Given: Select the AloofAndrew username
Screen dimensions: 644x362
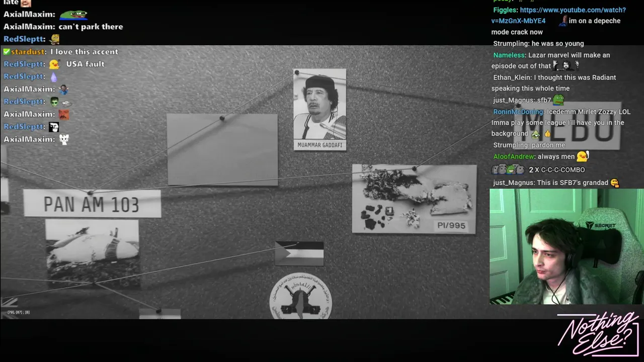Looking at the screenshot, I should pyautogui.click(x=513, y=156).
